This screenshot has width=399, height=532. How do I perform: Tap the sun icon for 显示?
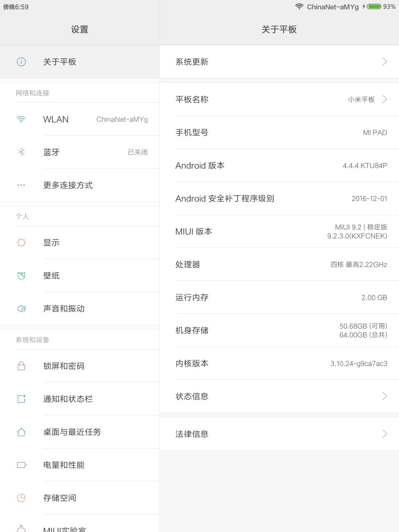[x=21, y=243]
